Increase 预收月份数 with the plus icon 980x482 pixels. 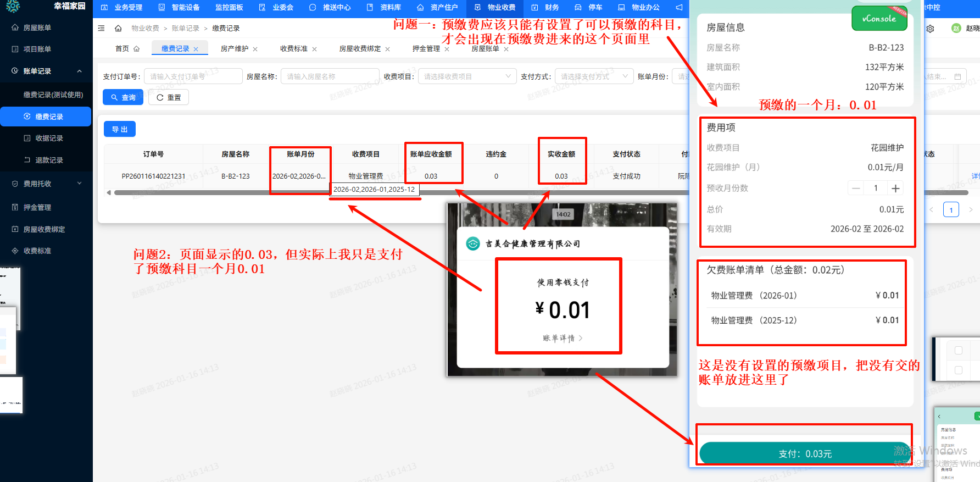[895, 189]
